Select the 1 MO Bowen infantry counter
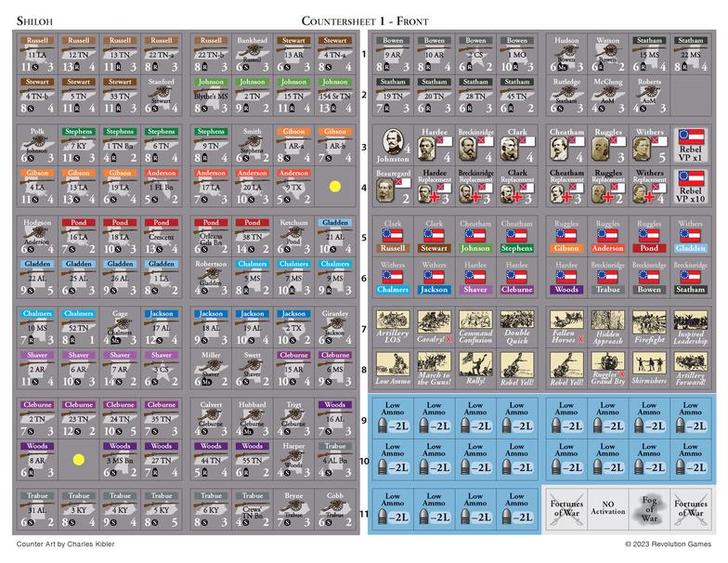The height and width of the screenshot is (563, 728). coord(516,54)
